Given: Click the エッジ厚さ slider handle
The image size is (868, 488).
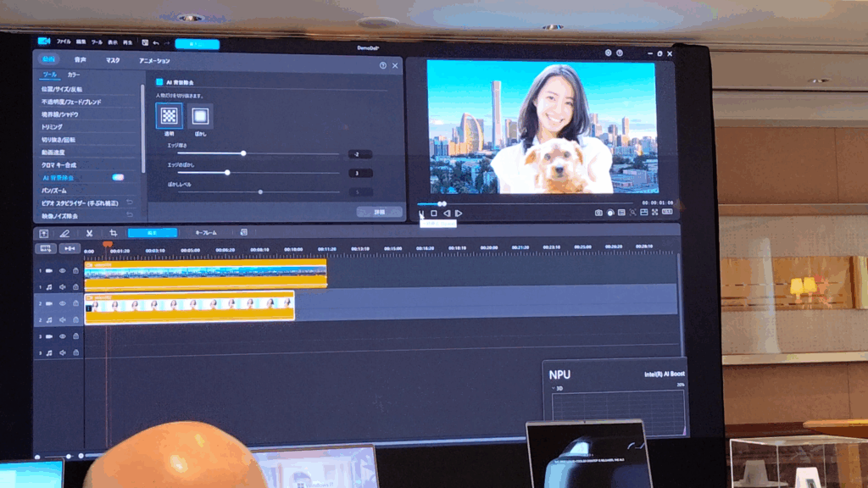Looking at the screenshot, I should click(243, 153).
